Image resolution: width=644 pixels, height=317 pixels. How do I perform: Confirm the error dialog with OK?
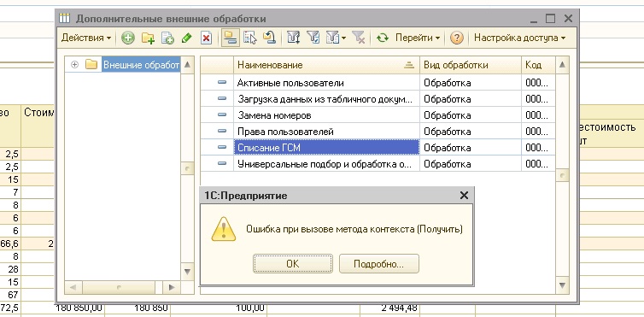pyautogui.click(x=292, y=264)
